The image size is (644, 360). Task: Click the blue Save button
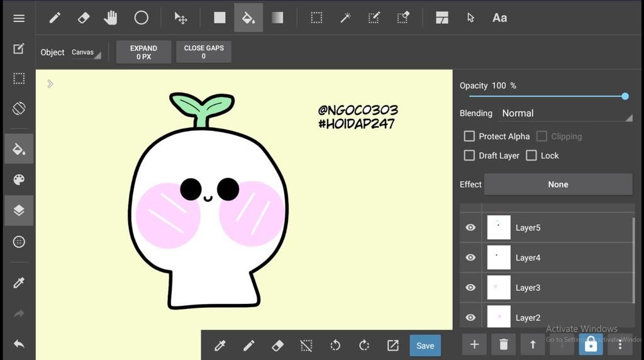coord(425,346)
